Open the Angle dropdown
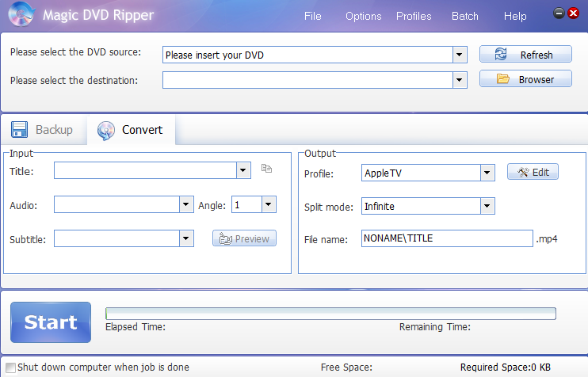 point(269,204)
